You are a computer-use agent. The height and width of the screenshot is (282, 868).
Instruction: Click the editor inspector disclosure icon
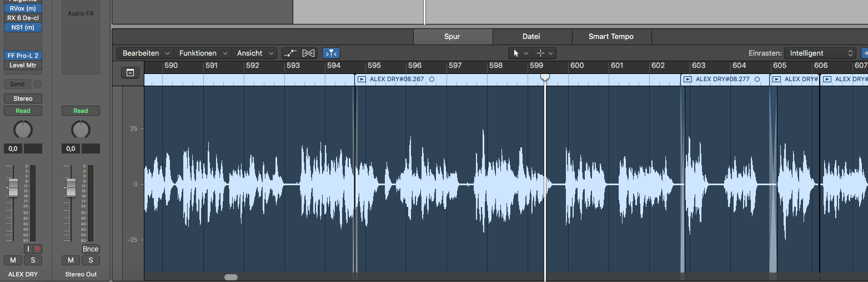tap(130, 73)
